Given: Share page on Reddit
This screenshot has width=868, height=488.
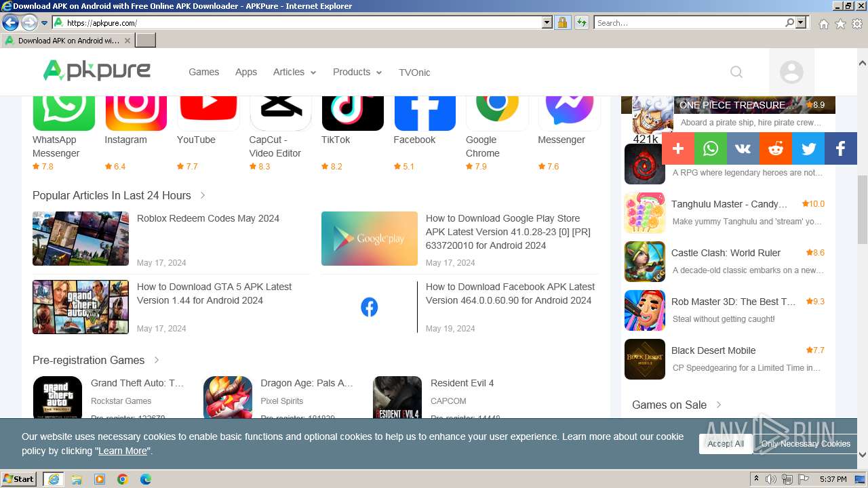Looking at the screenshot, I should tap(776, 148).
